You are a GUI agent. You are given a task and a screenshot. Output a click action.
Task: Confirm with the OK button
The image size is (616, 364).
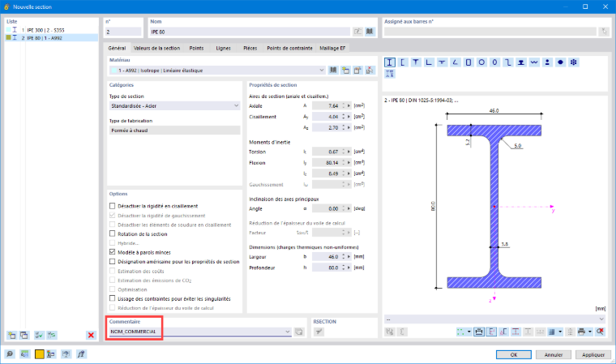(x=513, y=354)
